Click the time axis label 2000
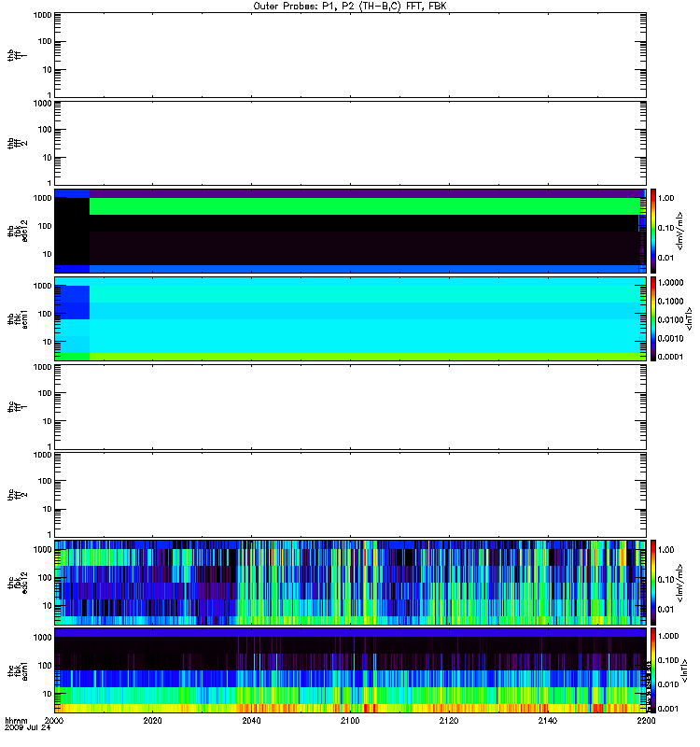 click(x=54, y=720)
